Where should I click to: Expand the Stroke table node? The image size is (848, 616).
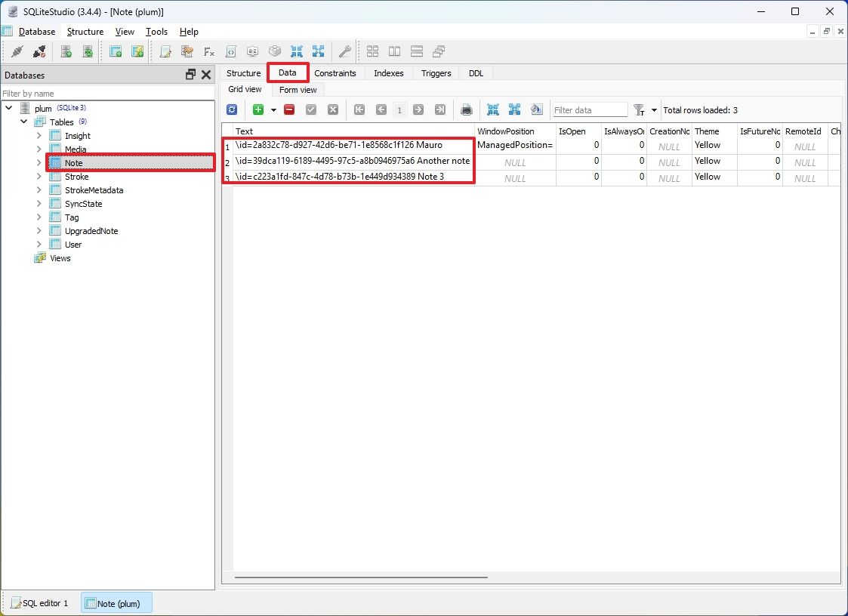39,176
